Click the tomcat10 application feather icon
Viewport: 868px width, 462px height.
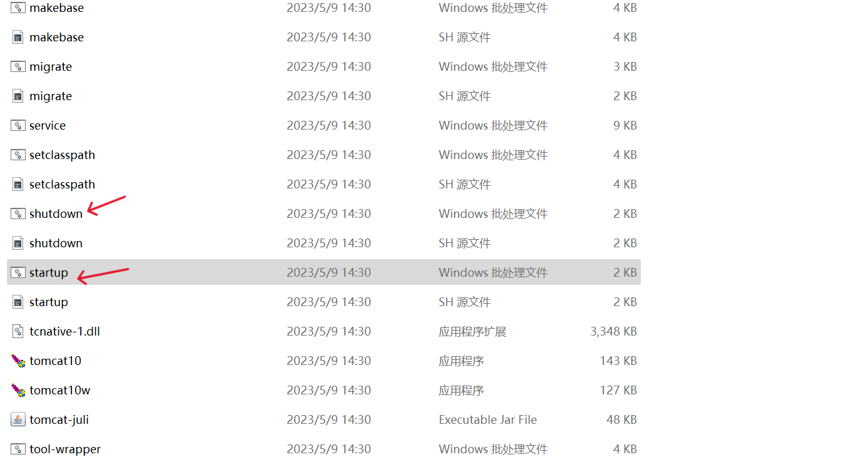click(18, 361)
